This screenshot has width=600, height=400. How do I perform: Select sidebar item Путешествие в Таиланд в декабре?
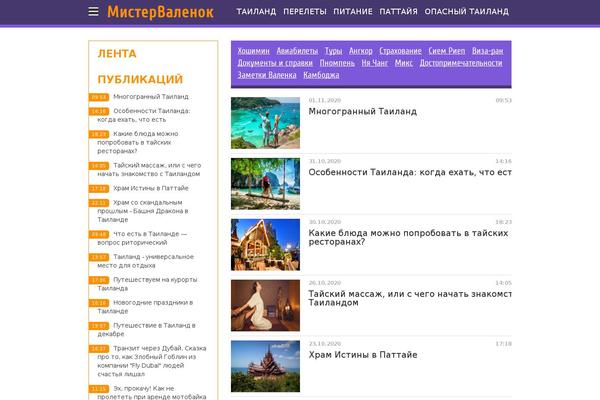click(146, 330)
